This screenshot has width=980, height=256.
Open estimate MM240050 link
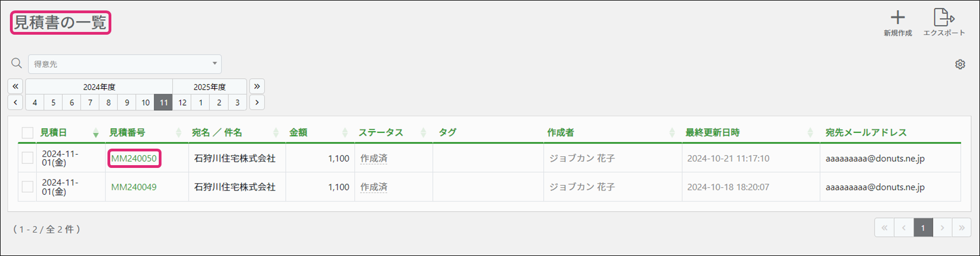(x=134, y=159)
